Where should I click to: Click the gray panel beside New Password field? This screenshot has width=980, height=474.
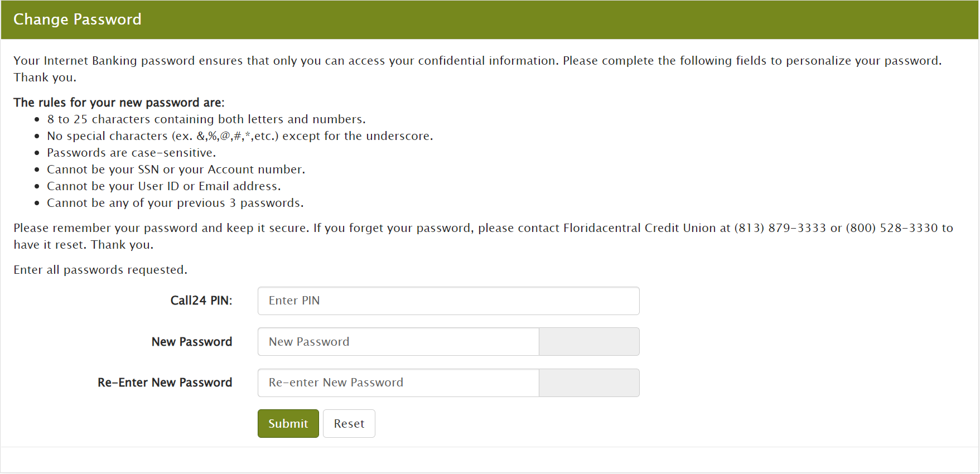pos(589,341)
